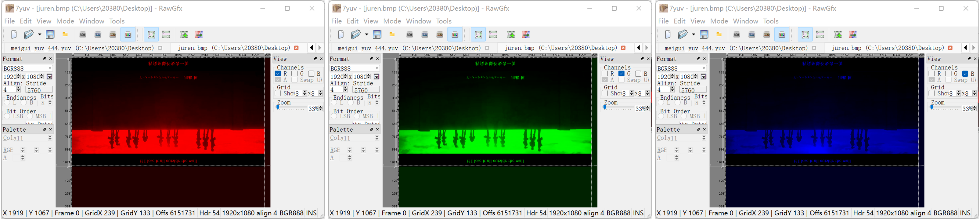This screenshot has height=219, width=980.
Task: Enable the B channel in the left window
Action: tap(311, 74)
